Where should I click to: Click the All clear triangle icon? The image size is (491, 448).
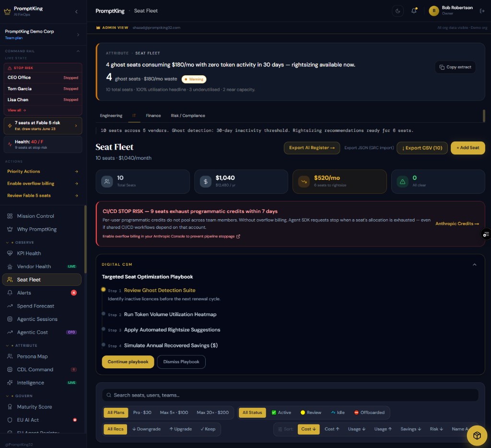point(402,181)
